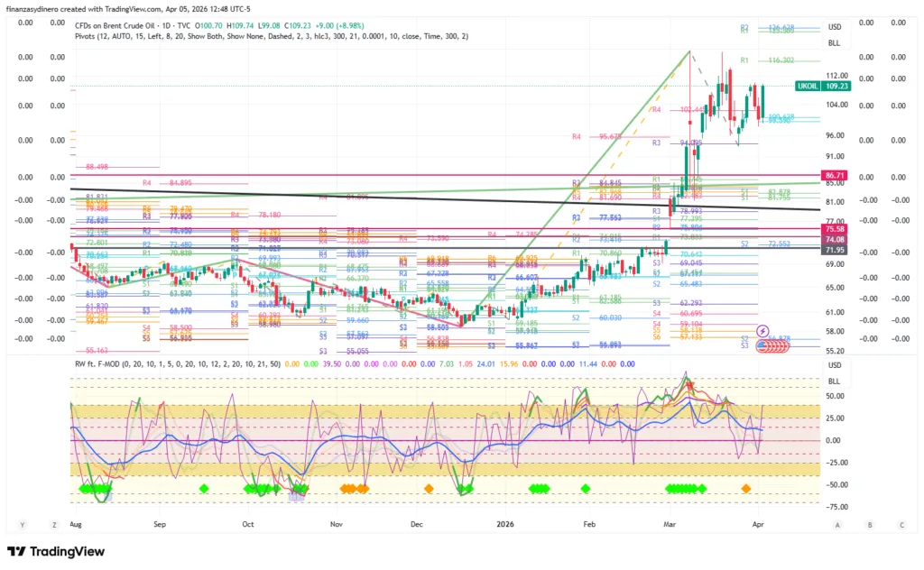Click the A auto-scale button
924x570 pixels.
click(837, 524)
